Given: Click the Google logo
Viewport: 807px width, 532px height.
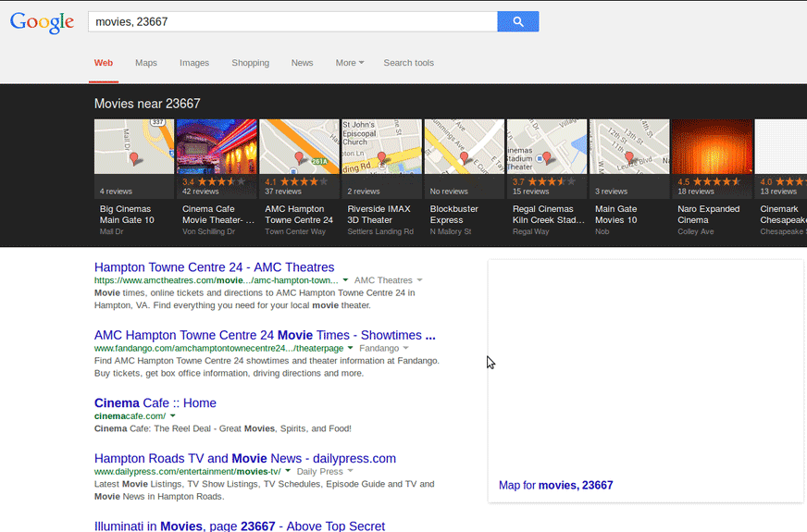Looking at the screenshot, I should tap(43, 22).
